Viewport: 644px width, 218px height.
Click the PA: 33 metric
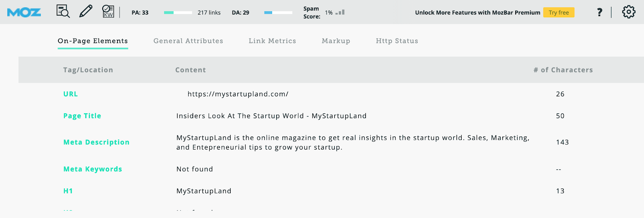(140, 12)
